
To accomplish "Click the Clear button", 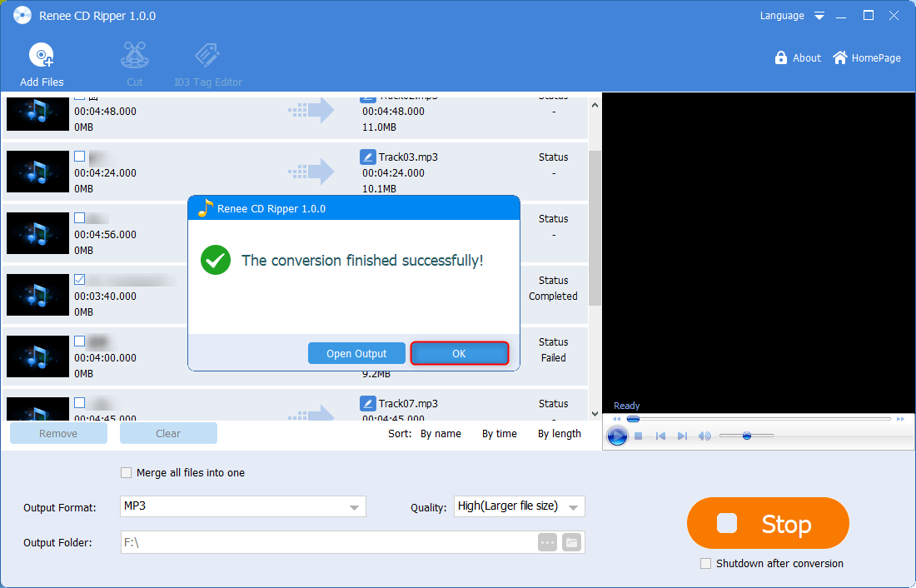I will (x=168, y=433).
